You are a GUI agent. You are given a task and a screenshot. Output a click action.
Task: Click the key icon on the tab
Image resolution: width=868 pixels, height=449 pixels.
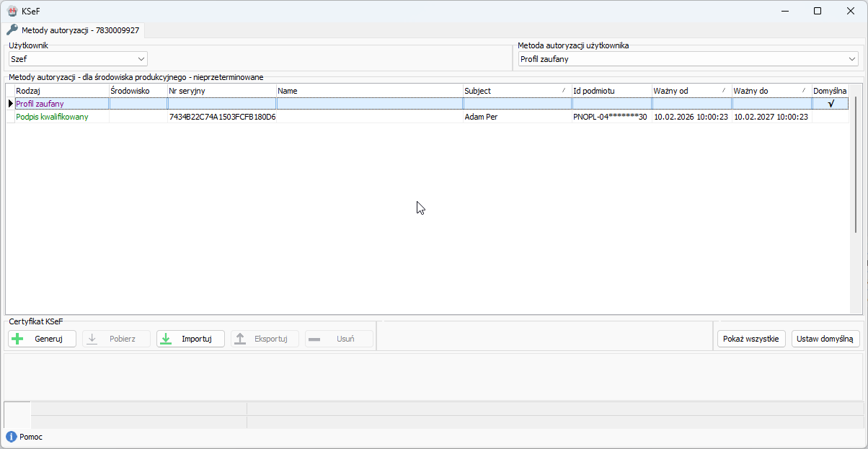tap(12, 30)
